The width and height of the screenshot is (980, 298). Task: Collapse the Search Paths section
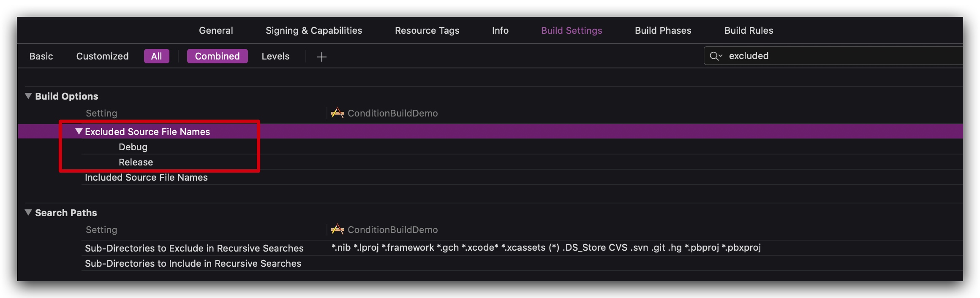(28, 213)
